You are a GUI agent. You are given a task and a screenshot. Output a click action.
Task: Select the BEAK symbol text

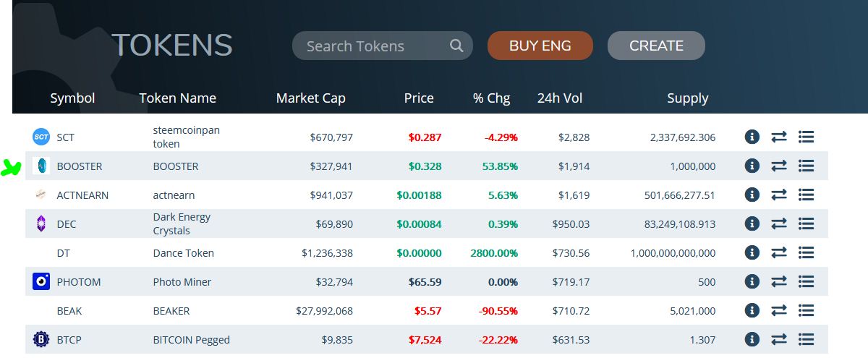pyautogui.click(x=69, y=311)
